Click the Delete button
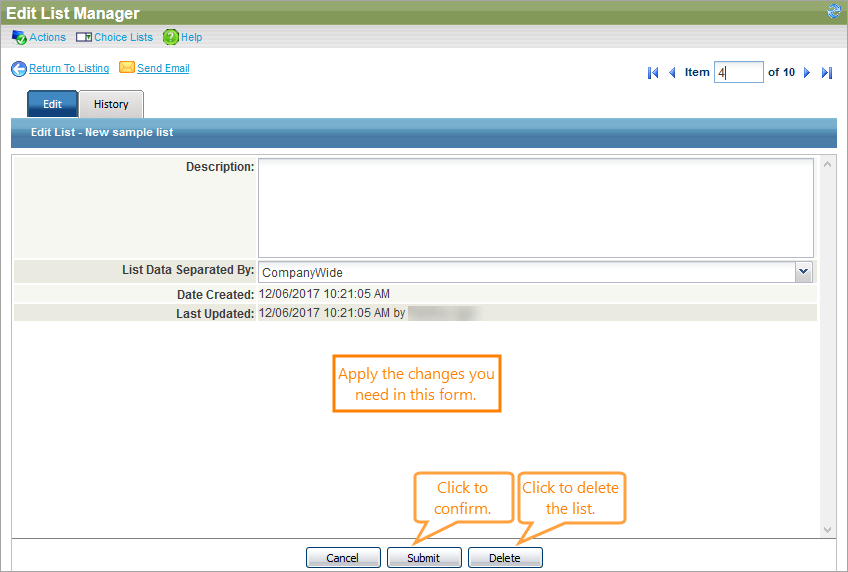 click(505, 557)
